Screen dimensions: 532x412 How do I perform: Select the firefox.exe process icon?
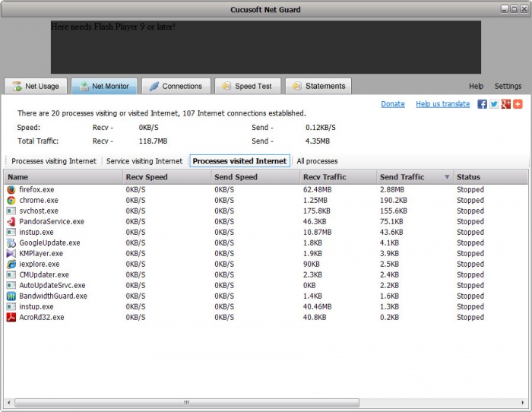[11, 189]
